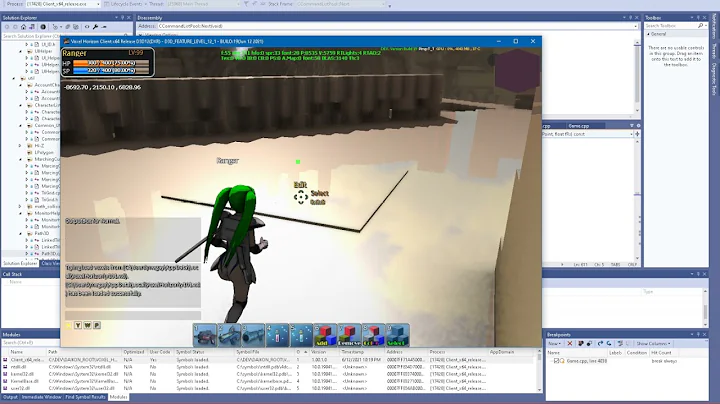Click Enable/Disable All Breakpoints icon
Viewport: 720px width, 404px height.
589,343
